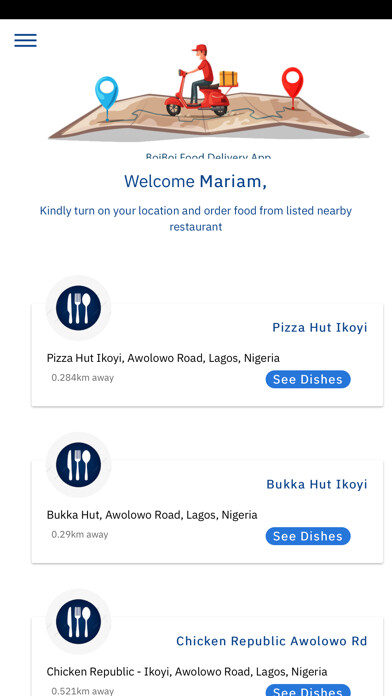Open the hamburger navigation menu
Image resolution: width=392 pixels, height=696 pixels.
[x=25, y=40]
